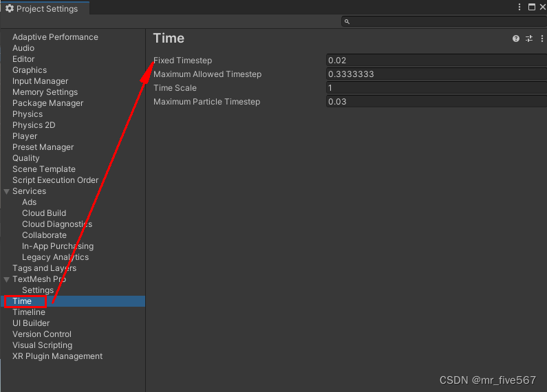Image resolution: width=547 pixels, height=392 pixels.
Task: Open the presets slider icon for Time
Action: click(529, 39)
